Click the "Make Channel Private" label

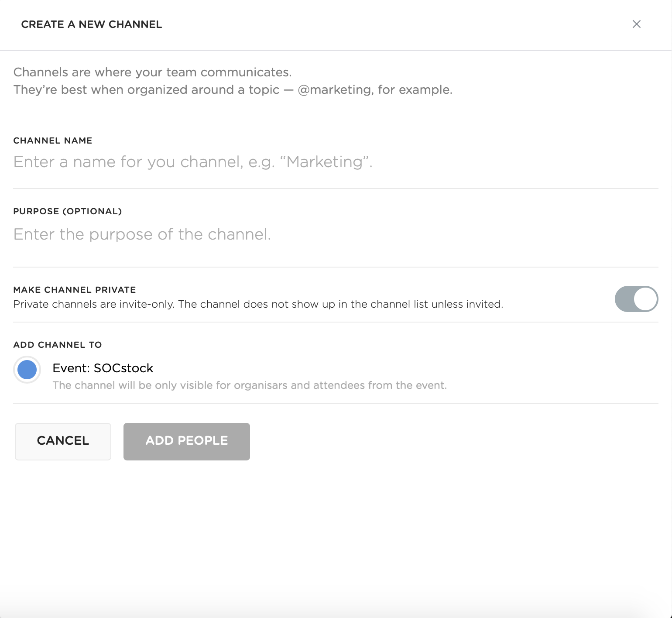click(74, 290)
